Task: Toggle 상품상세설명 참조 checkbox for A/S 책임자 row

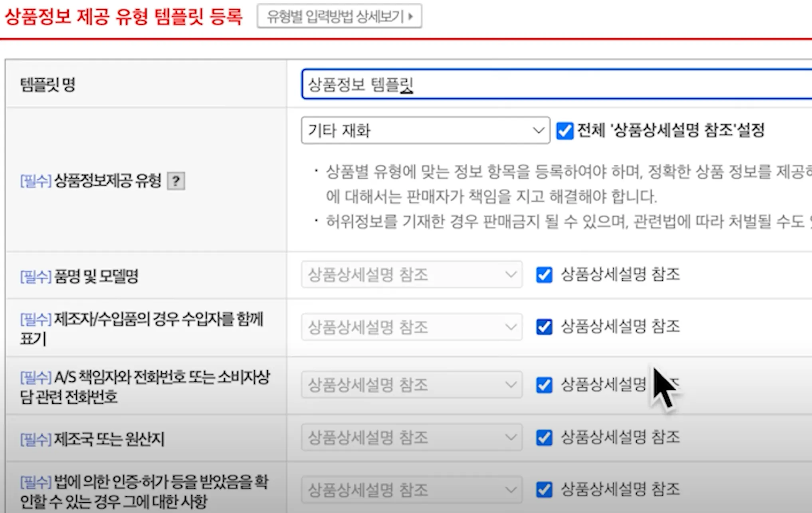Action: pos(544,385)
